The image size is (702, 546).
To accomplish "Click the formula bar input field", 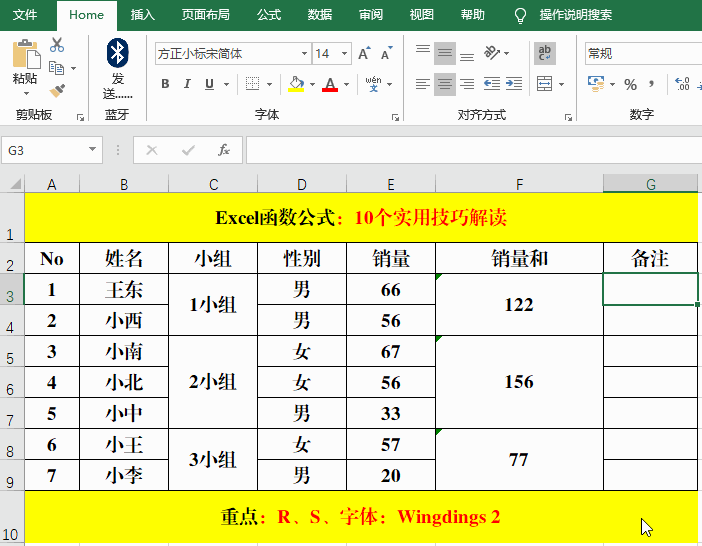I will point(474,150).
